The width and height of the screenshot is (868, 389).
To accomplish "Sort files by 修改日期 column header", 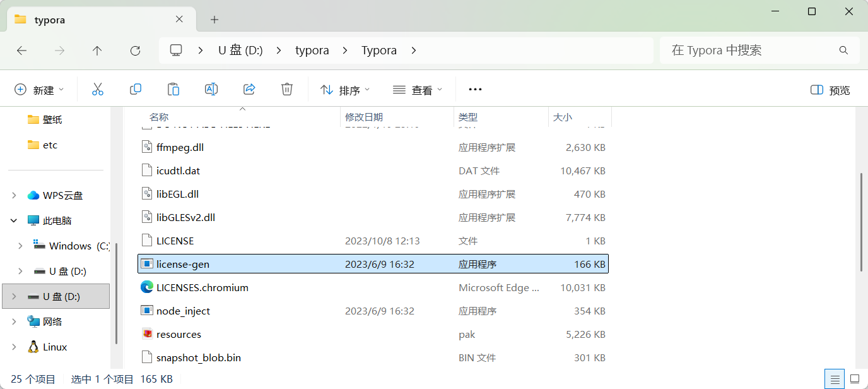I will point(364,117).
